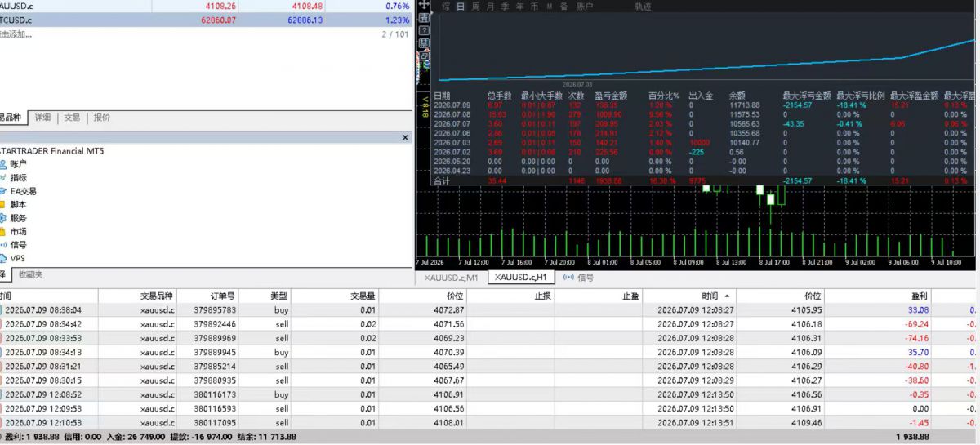The width and height of the screenshot is (980, 445).
Task: Close the Navigator panel
Action: coord(405,138)
